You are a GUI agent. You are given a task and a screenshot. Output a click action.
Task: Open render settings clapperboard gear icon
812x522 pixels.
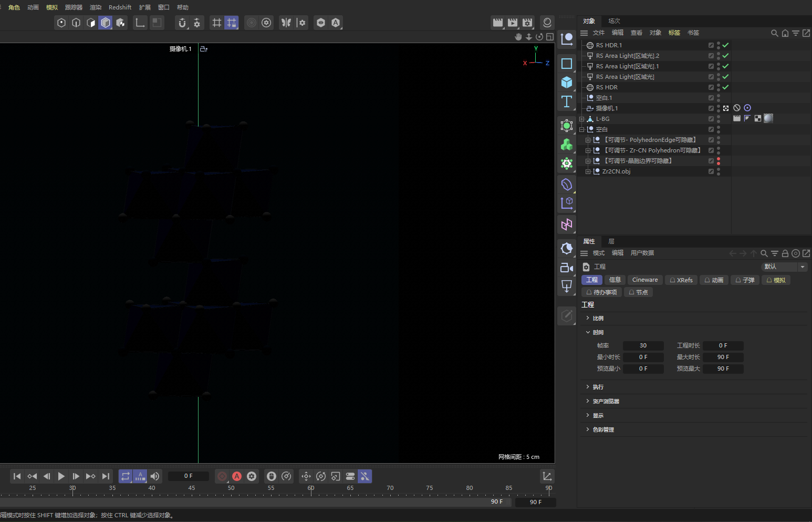527,23
